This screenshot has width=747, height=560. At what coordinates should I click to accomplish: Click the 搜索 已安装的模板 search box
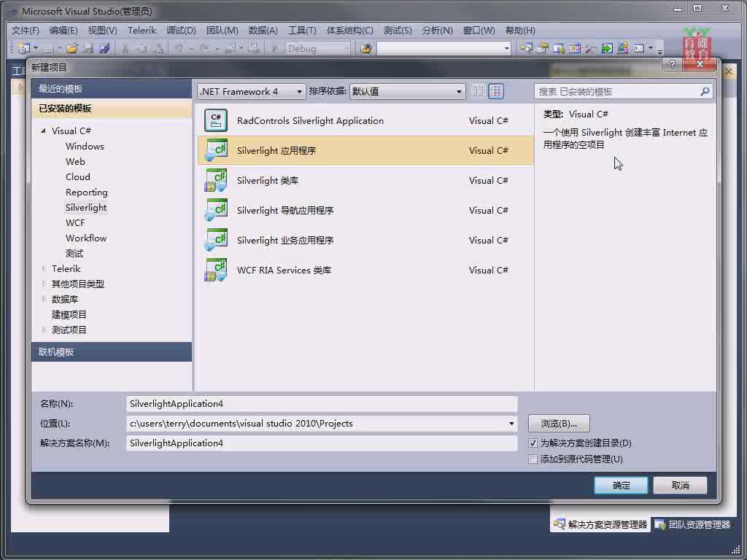tap(623, 91)
